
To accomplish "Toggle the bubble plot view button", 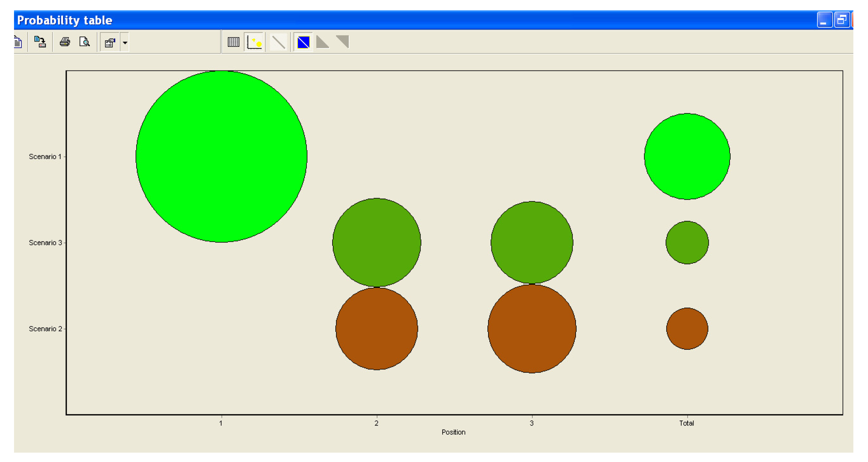I will (x=254, y=42).
